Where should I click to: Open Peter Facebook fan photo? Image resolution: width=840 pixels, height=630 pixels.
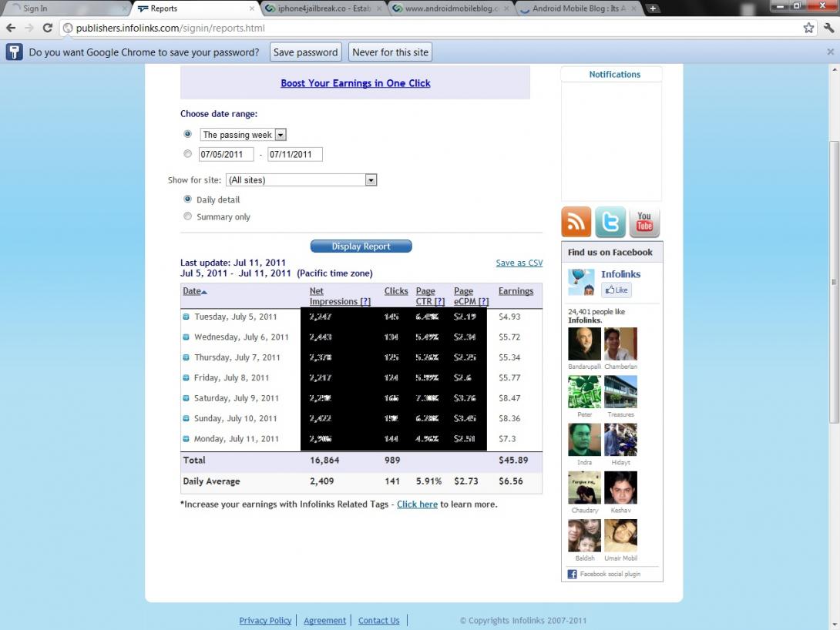(584, 392)
